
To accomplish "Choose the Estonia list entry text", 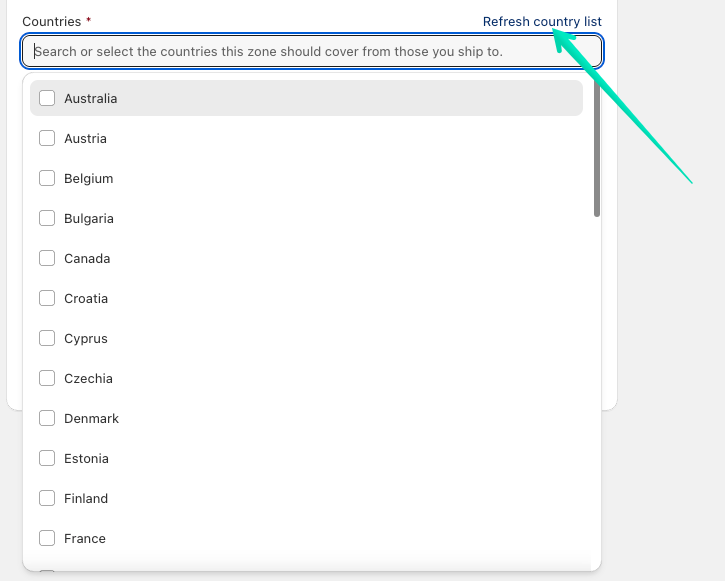I will (86, 458).
